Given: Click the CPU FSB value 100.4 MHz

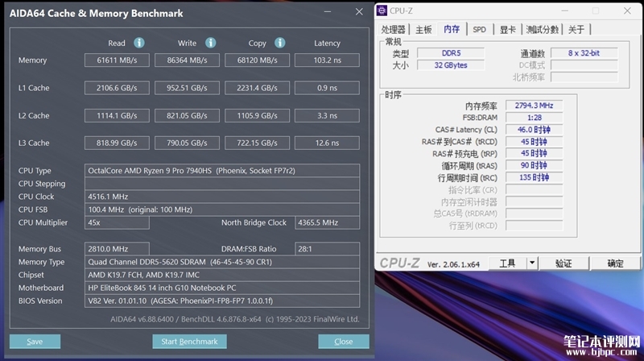Looking at the screenshot, I should 222,210.
